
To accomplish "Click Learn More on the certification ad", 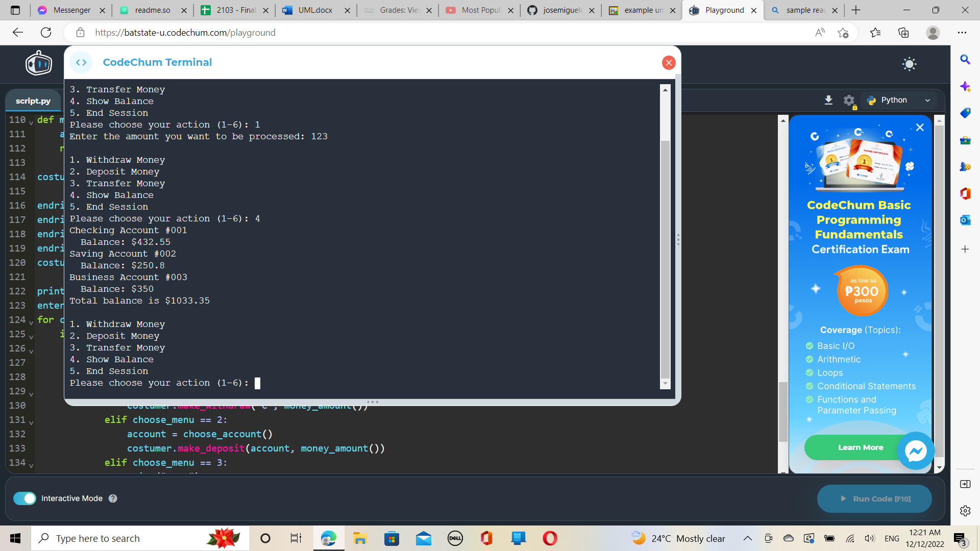I will [860, 447].
